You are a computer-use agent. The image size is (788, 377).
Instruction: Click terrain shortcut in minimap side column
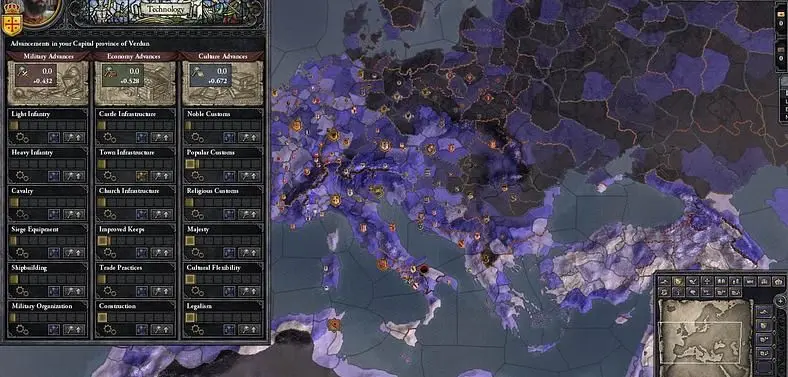(764, 312)
